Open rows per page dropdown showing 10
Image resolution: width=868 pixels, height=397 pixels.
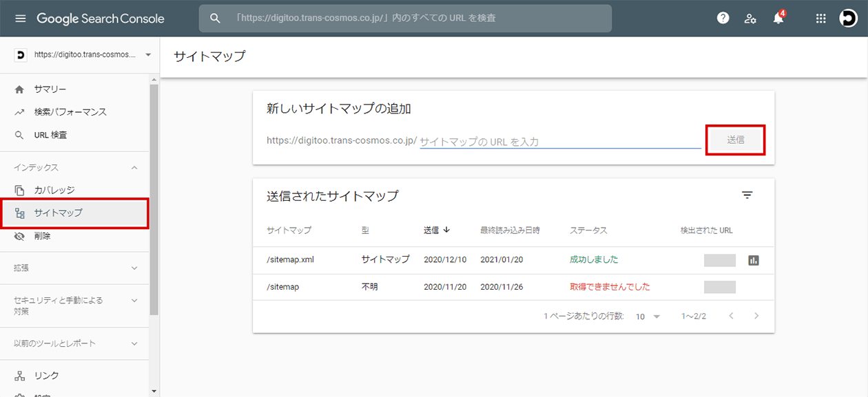(648, 316)
